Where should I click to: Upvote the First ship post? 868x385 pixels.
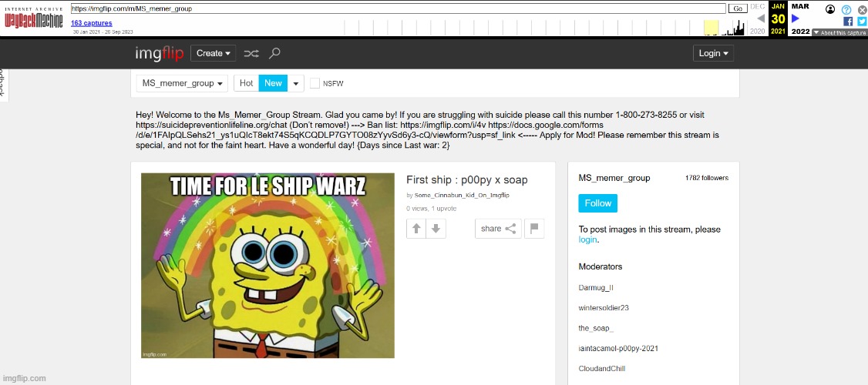416,229
